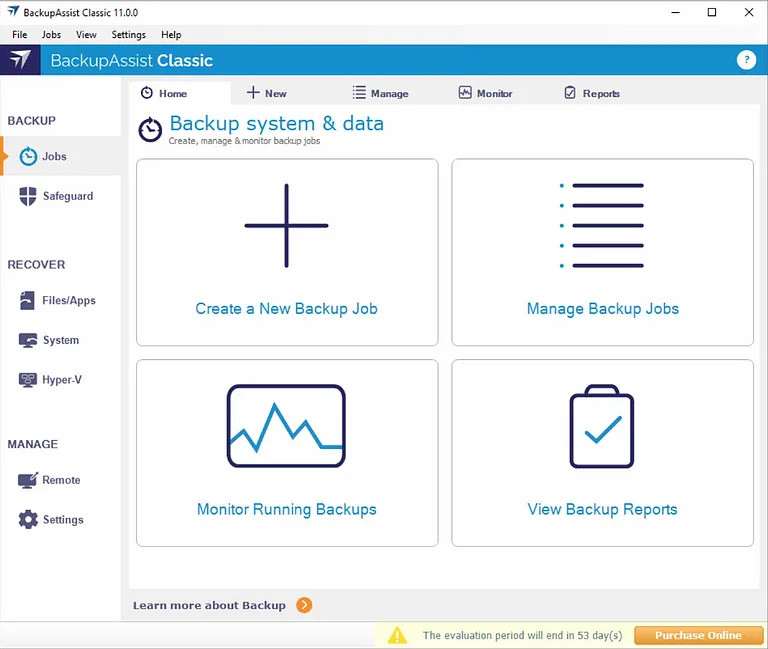The image size is (768, 649).
Task: Open the Help menu
Action: click(171, 35)
